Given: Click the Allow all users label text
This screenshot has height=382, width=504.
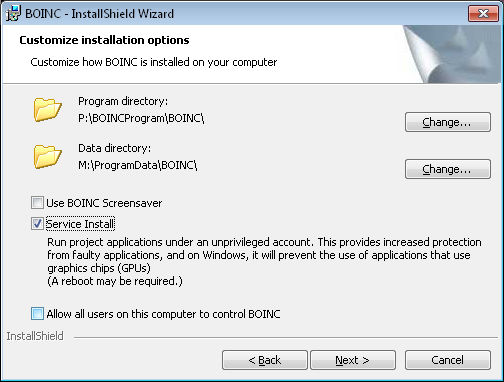Looking at the screenshot, I should click(163, 314).
